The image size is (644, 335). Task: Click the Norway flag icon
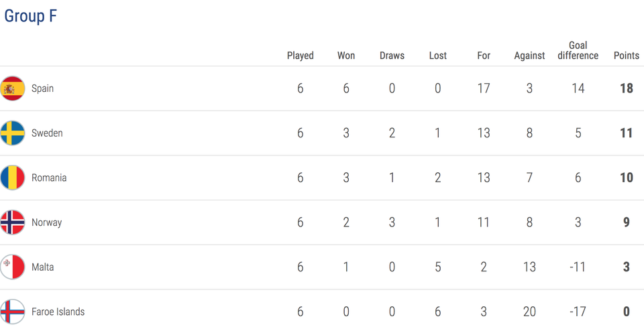click(12, 222)
